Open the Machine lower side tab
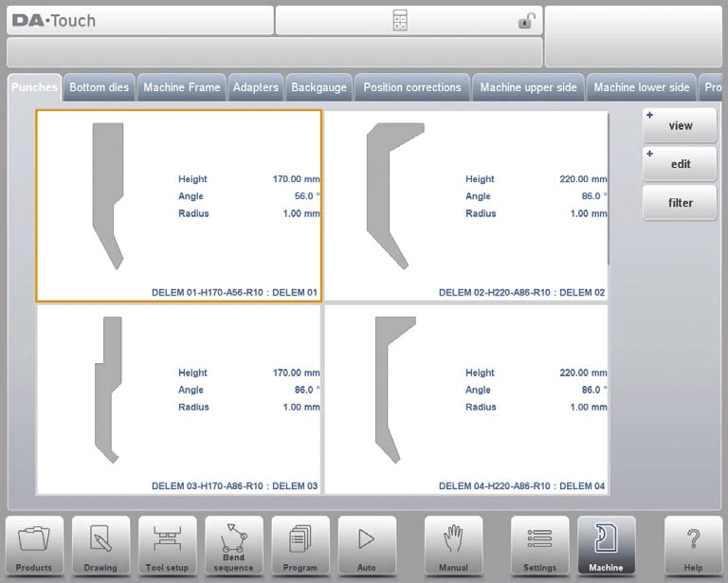Image resolution: width=728 pixels, height=583 pixels. pyautogui.click(x=642, y=87)
